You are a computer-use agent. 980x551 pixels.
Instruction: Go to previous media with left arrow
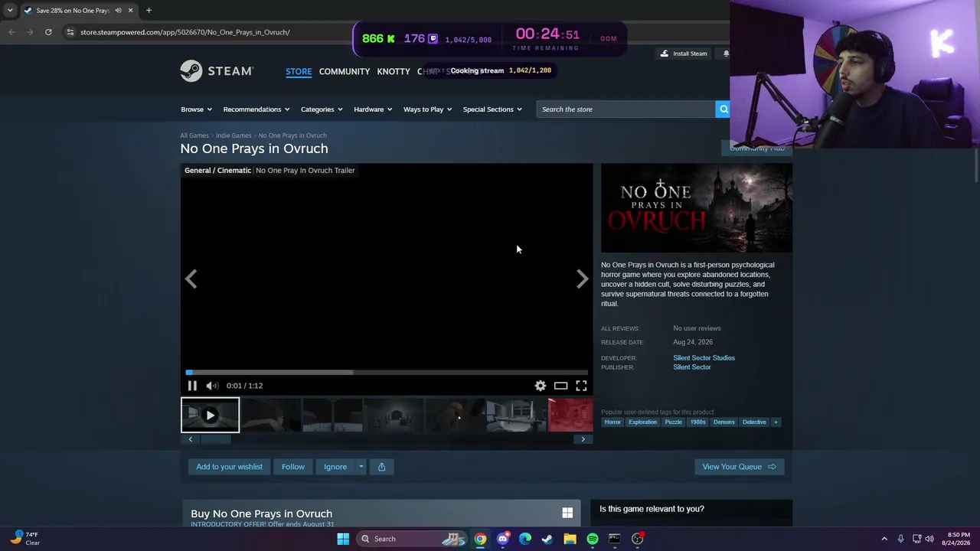[191, 279]
